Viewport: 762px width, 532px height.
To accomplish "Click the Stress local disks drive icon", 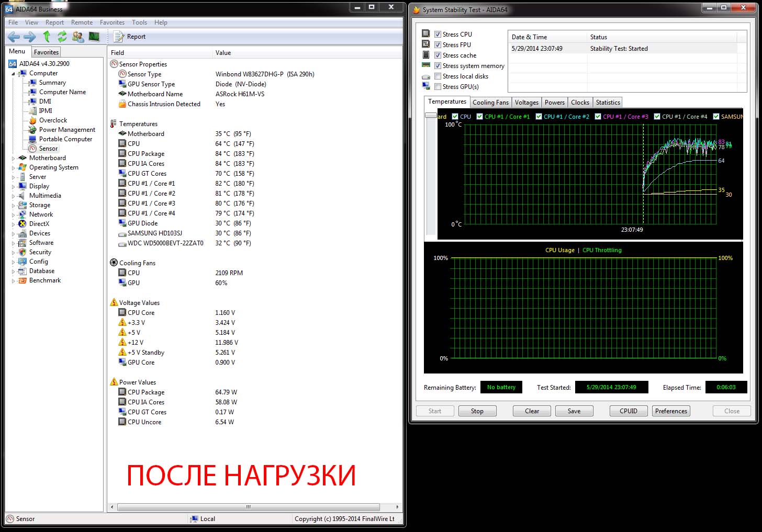I will point(426,77).
